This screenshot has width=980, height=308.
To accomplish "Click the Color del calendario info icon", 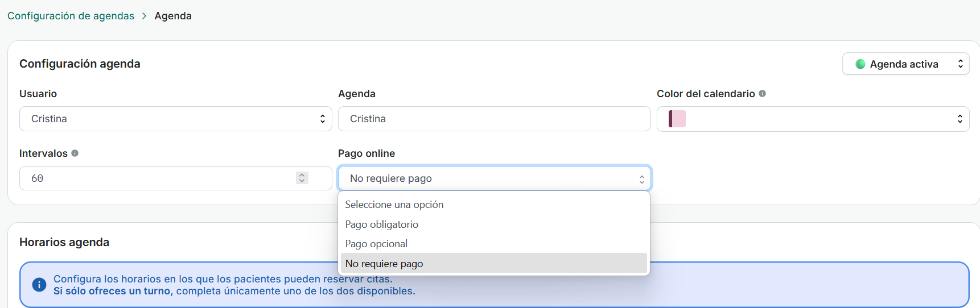I will tap(762, 94).
